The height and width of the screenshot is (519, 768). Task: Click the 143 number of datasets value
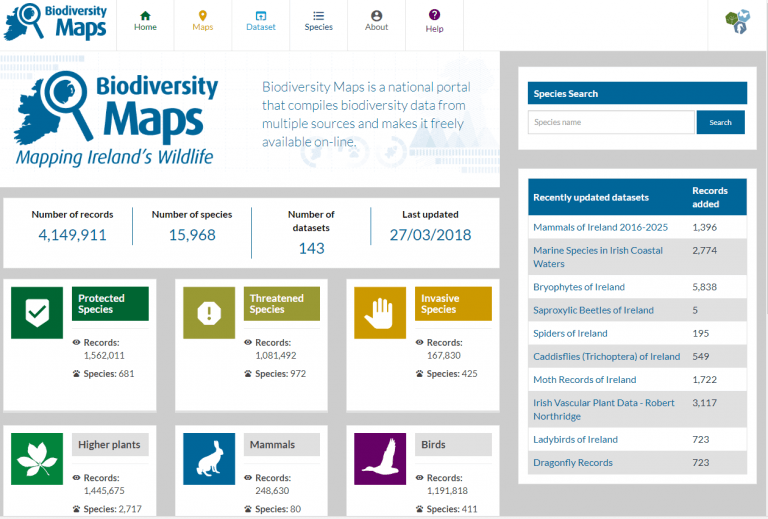[x=312, y=248]
